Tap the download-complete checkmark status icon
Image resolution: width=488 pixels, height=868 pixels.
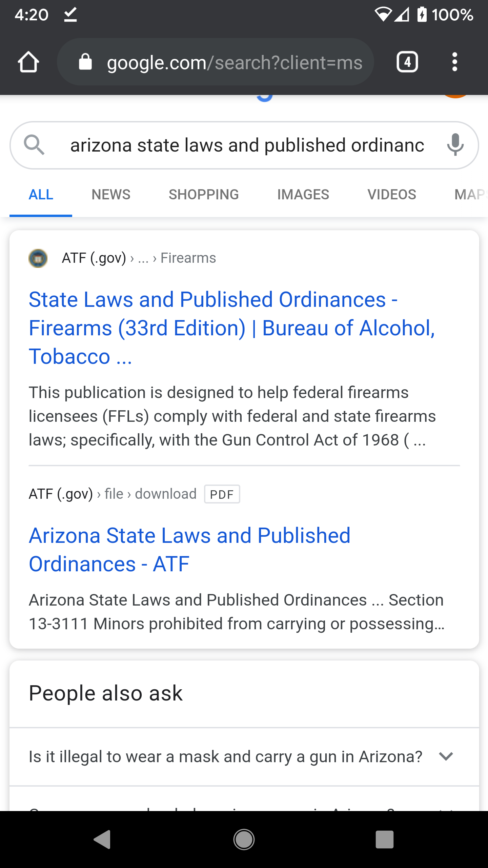point(70,15)
